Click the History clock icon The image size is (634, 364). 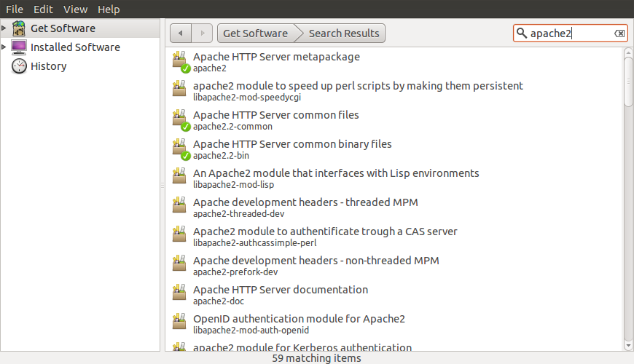pos(19,66)
